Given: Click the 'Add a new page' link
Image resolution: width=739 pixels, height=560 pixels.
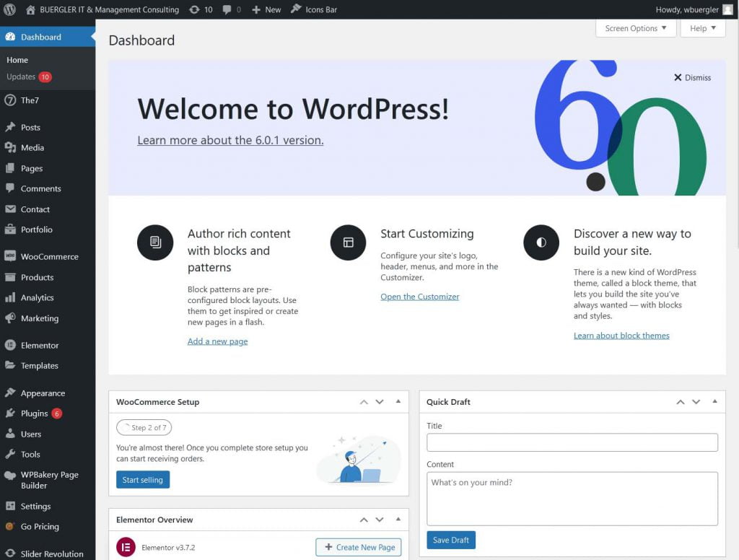Looking at the screenshot, I should [217, 341].
